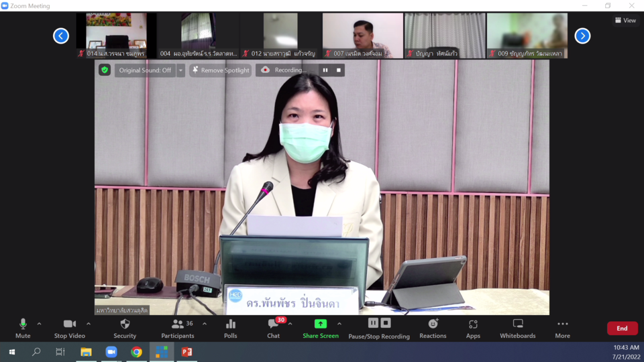Click the green Share Screen icon
This screenshot has height=362, width=644.
(x=321, y=324)
